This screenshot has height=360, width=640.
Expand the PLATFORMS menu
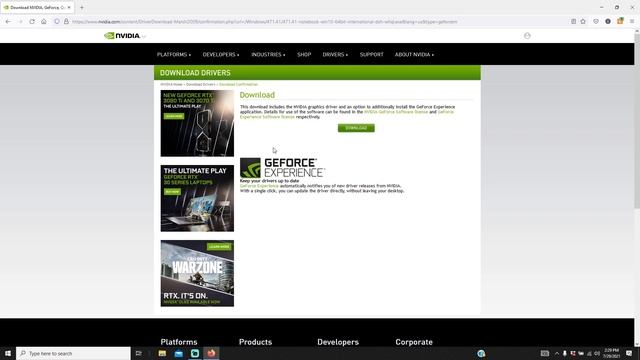pyautogui.click(x=174, y=55)
